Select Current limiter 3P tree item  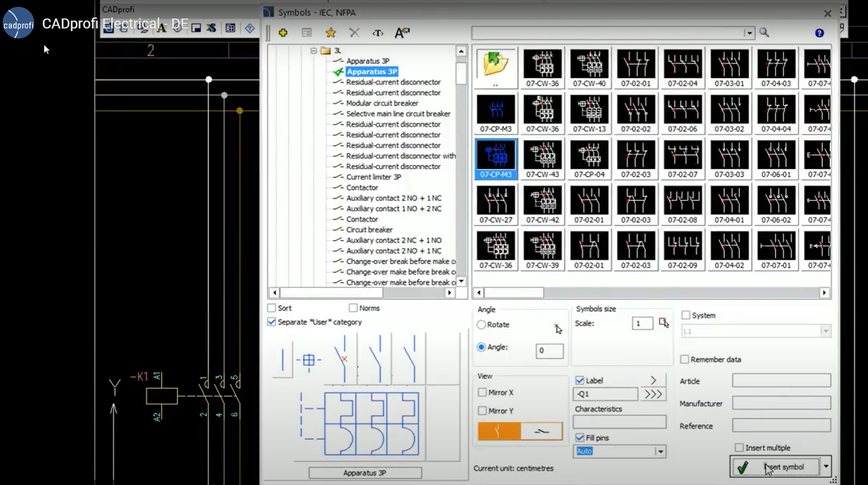tap(373, 177)
